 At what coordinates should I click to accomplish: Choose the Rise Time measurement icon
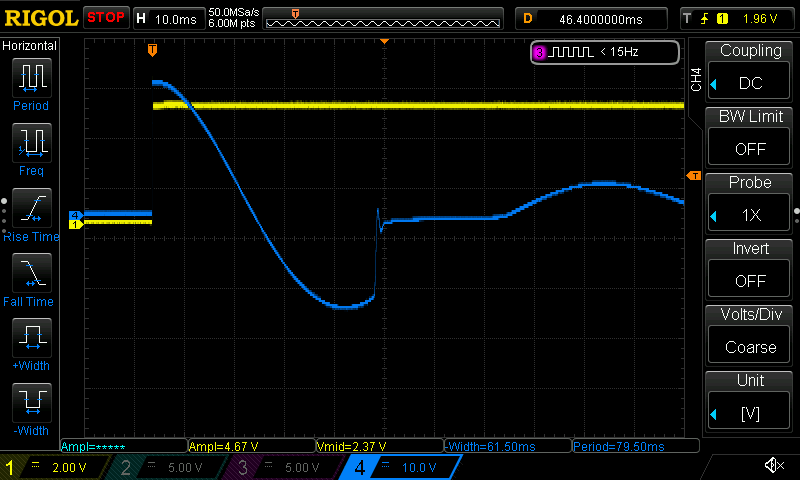coord(32,208)
